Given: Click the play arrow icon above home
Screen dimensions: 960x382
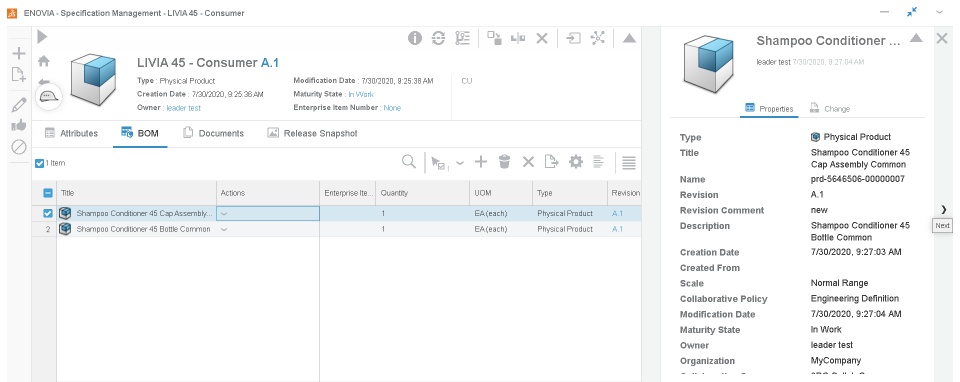Looking at the screenshot, I should coord(42,37).
